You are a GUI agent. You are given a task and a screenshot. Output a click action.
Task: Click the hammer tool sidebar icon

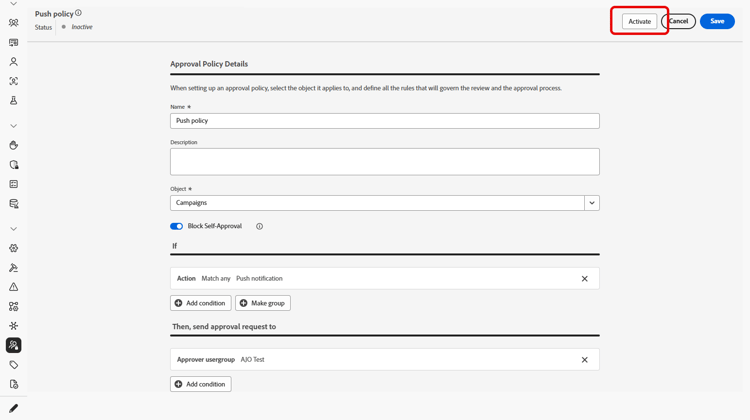click(14, 268)
